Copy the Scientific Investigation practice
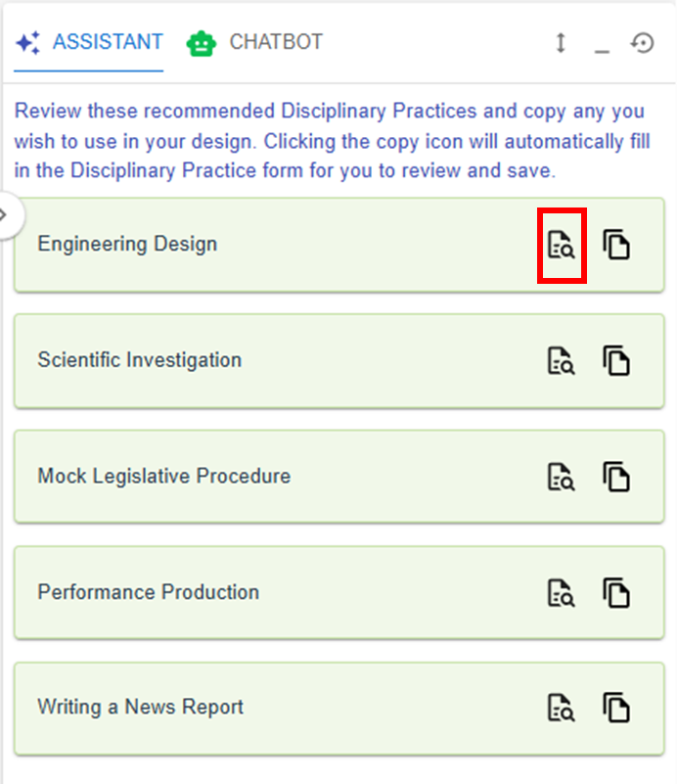 coord(616,361)
